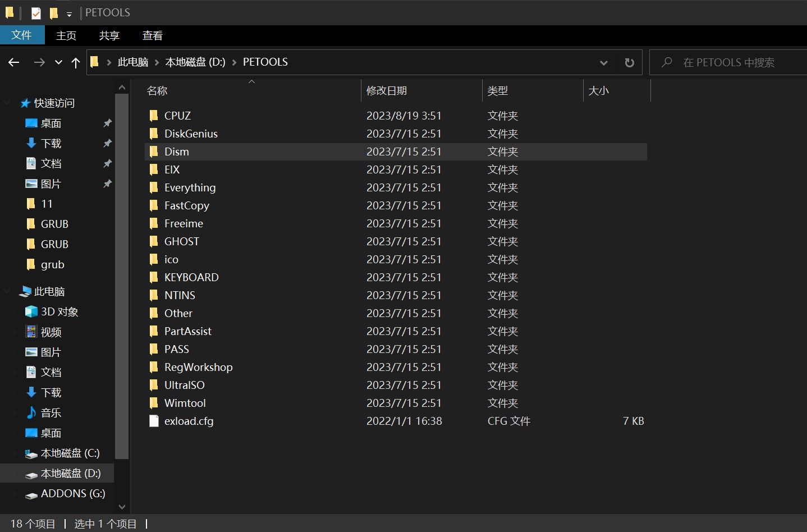
Task: Click the Music note icon
Action: click(31, 412)
